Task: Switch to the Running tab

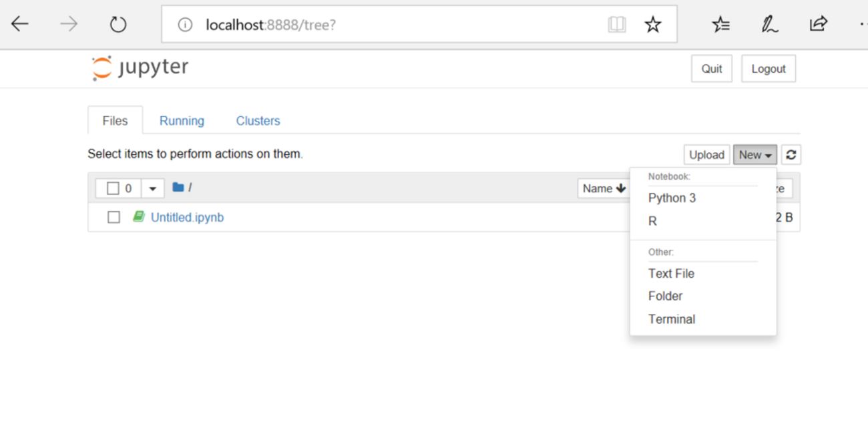Action: 182,121
